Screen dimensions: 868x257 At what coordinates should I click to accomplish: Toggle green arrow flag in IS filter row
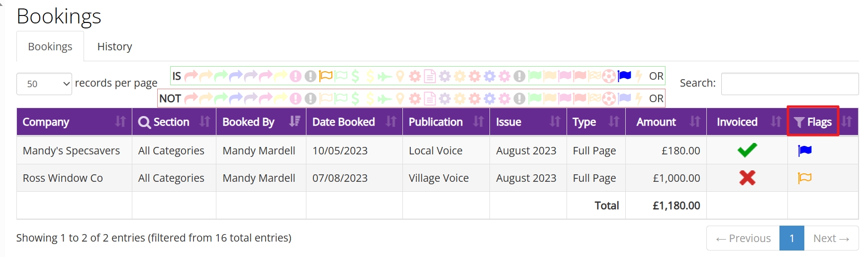point(221,76)
